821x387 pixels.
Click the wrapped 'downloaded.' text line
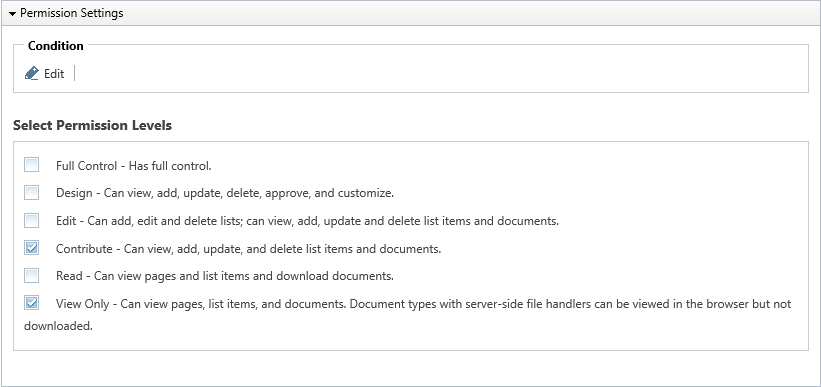pyautogui.click(x=58, y=326)
